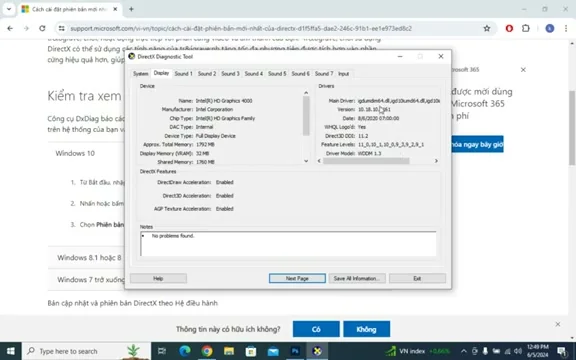Click the Device list scroll up arrow

[x=306, y=93]
